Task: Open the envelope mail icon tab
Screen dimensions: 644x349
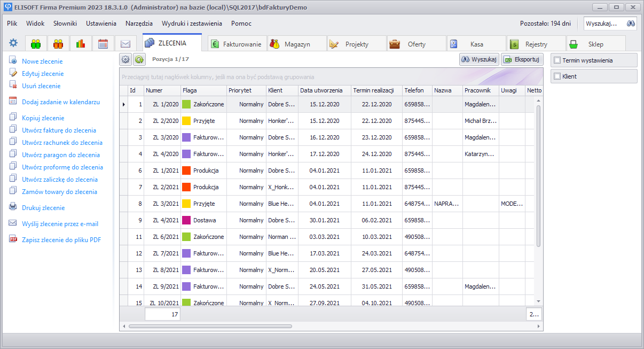Action: tap(125, 44)
